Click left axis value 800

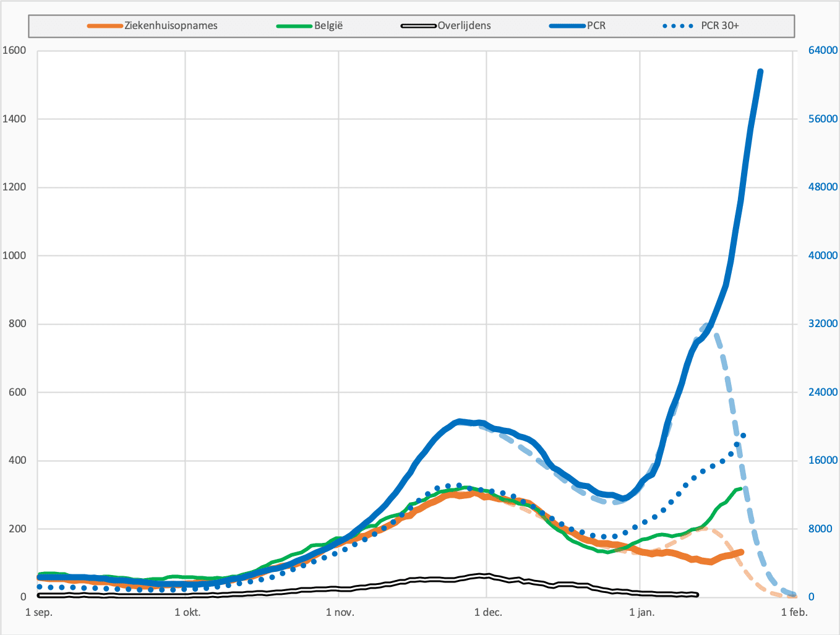(x=17, y=324)
